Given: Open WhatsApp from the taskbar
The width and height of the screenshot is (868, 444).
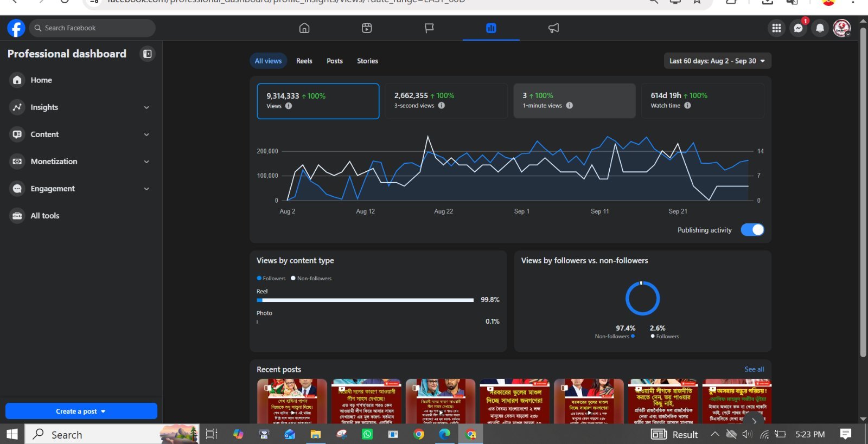Looking at the screenshot, I should pos(367,434).
